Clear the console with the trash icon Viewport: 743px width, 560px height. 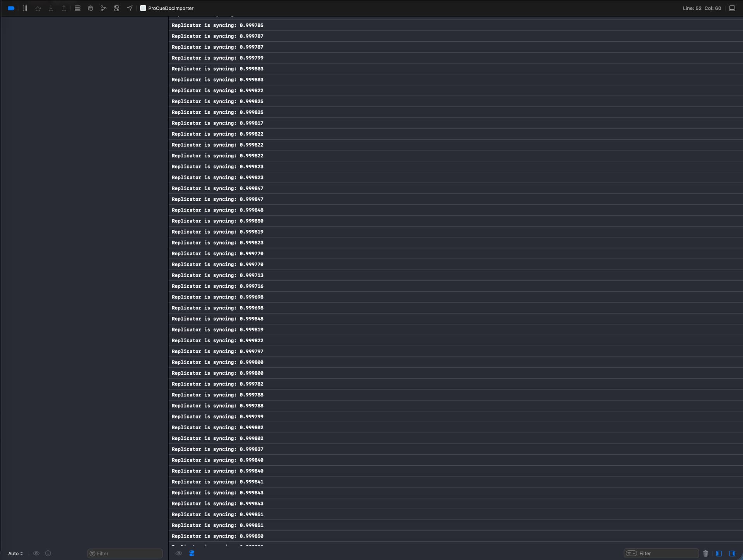705,553
